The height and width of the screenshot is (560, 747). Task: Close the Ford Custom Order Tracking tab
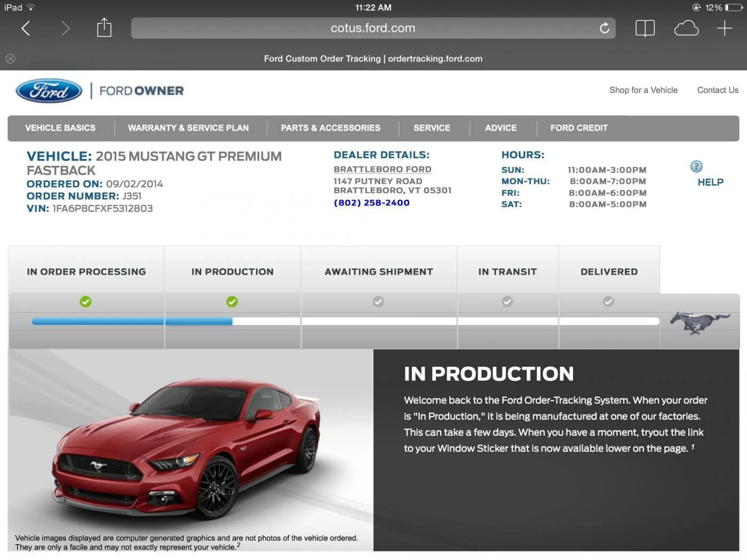(x=11, y=59)
